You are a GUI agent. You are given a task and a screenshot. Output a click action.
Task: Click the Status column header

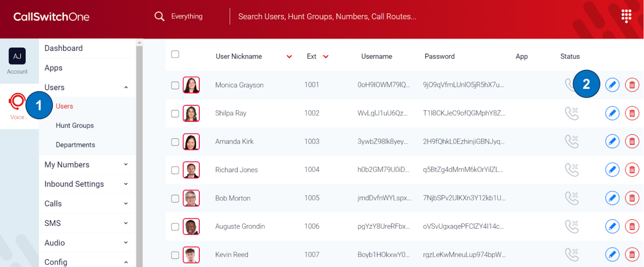coord(570,57)
